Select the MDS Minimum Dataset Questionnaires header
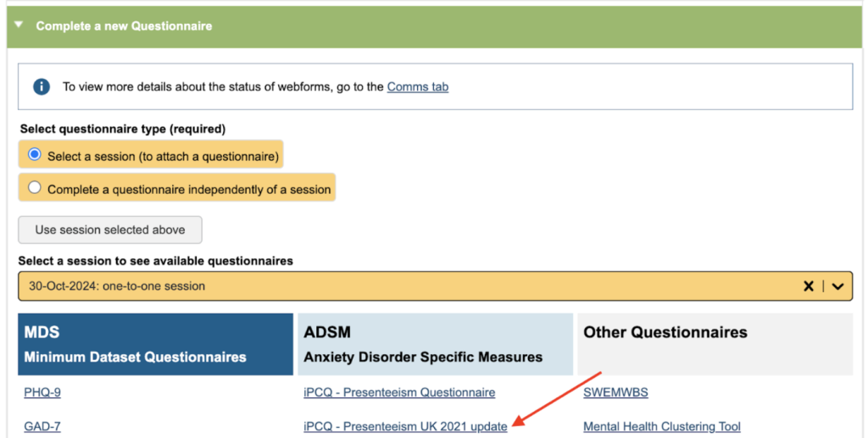868x438 pixels. click(x=155, y=344)
